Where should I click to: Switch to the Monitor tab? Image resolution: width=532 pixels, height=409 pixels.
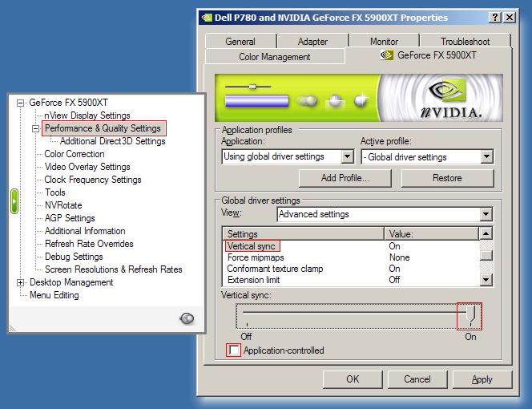384,41
